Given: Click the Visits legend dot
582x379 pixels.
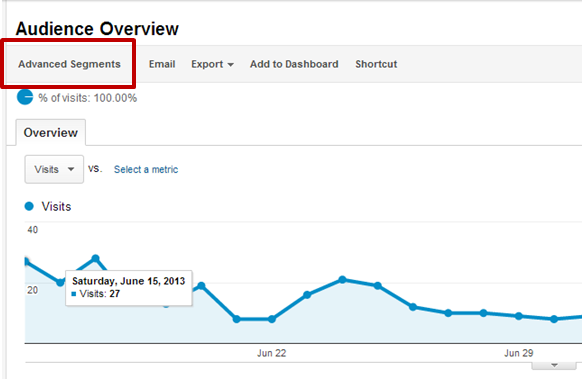Looking at the screenshot, I should (29, 206).
